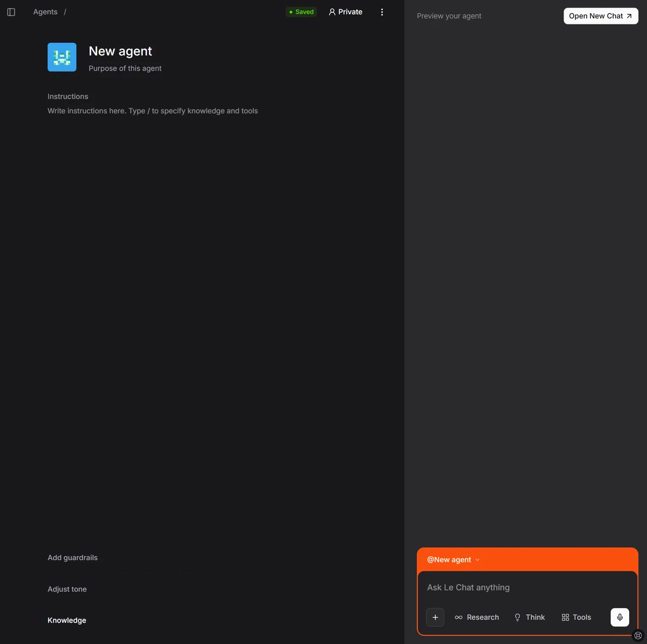Click the Open New Chat button
This screenshot has height=644, width=647.
601,16
